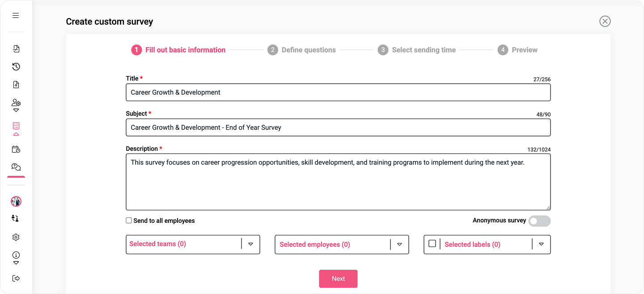The width and height of the screenshot is (644, 294).
Task: Click the Subject input field
Action: [338, 128]
